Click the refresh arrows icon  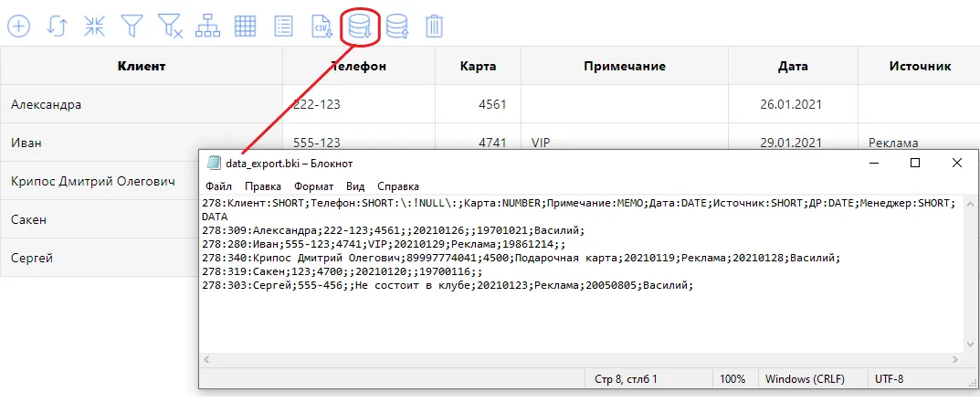[57, 27]
